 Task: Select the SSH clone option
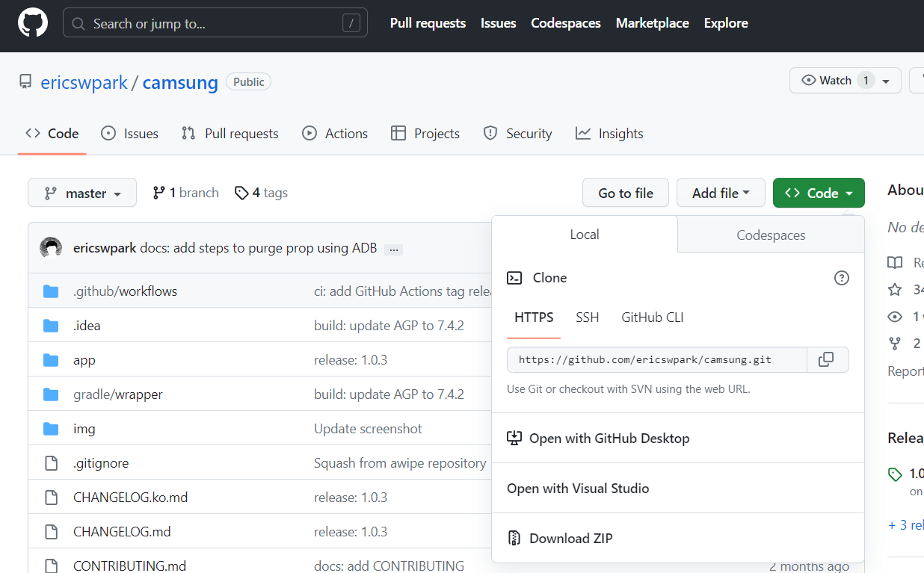588,318
